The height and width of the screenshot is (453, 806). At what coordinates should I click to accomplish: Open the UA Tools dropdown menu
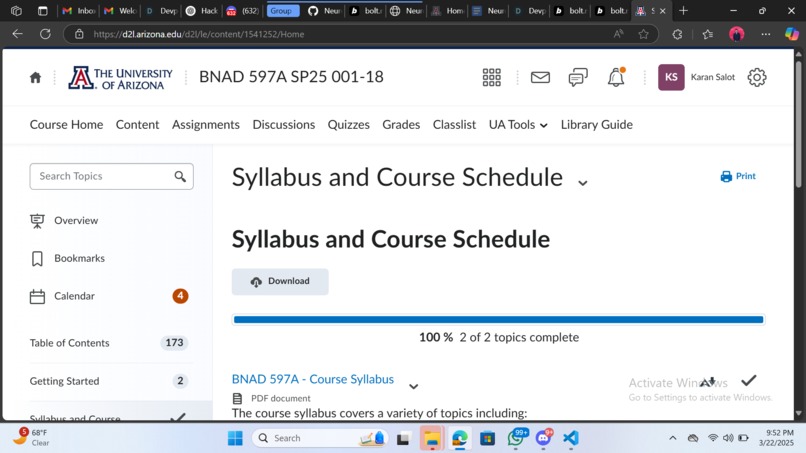(518, 124)
